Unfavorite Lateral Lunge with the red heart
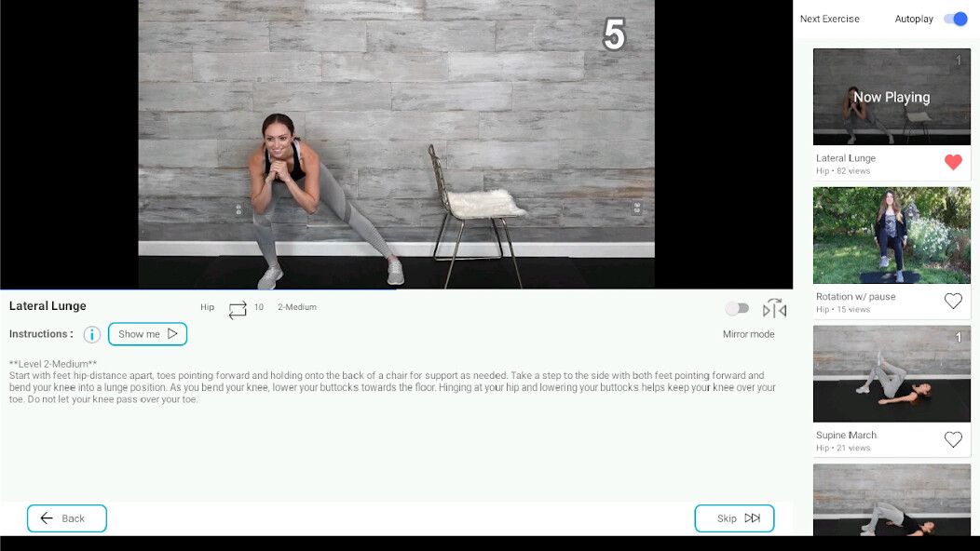The image size is (980, 551). [x=953, y=163]
